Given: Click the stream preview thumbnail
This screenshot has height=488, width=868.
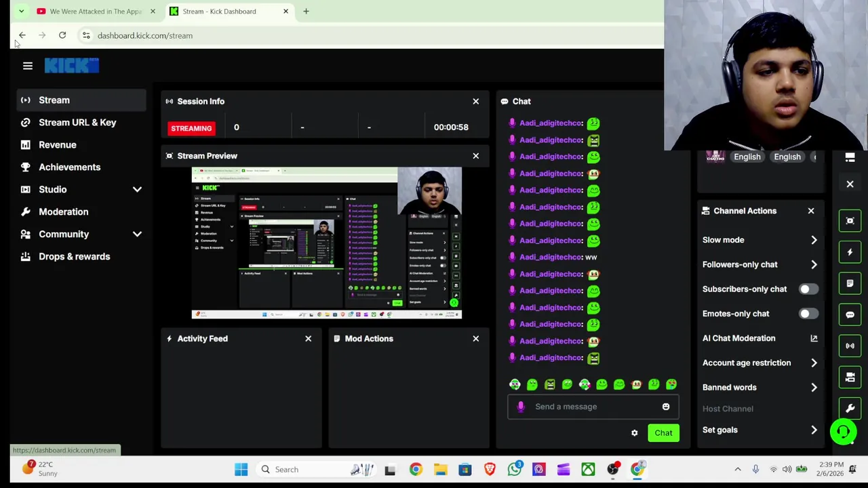Looking at the screenshot, I should [326, 243].
